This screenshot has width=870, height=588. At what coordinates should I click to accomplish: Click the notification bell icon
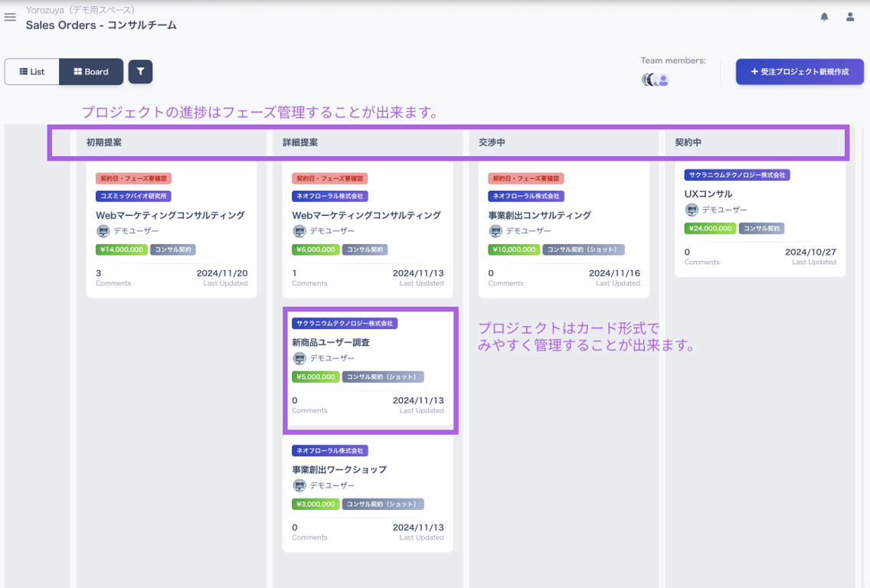coord(825,17)
